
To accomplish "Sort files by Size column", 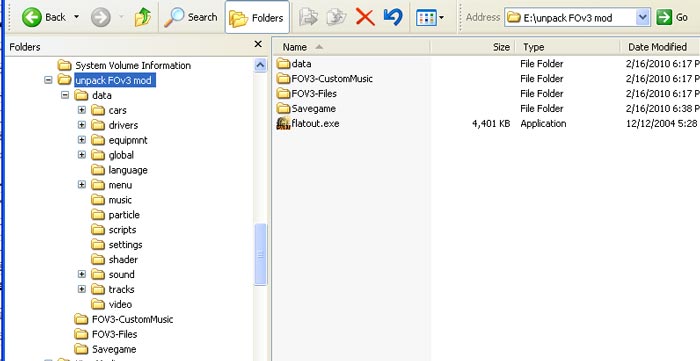I will pos(472,47).
